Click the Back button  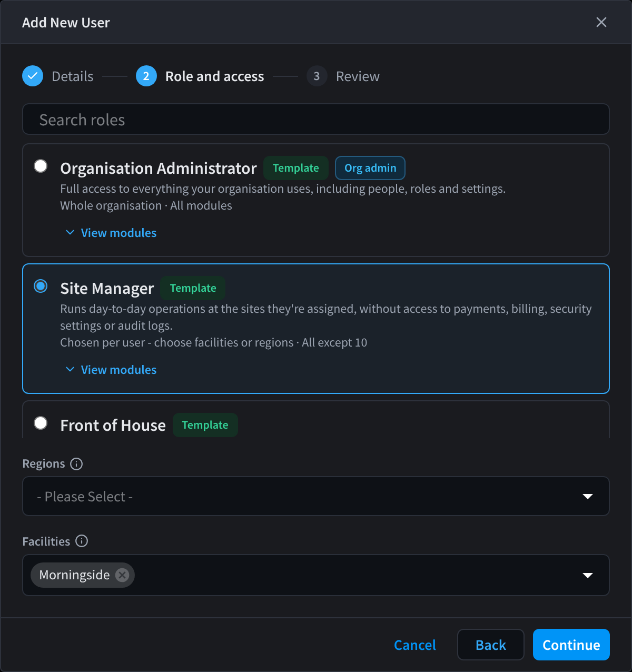point(491,645)
